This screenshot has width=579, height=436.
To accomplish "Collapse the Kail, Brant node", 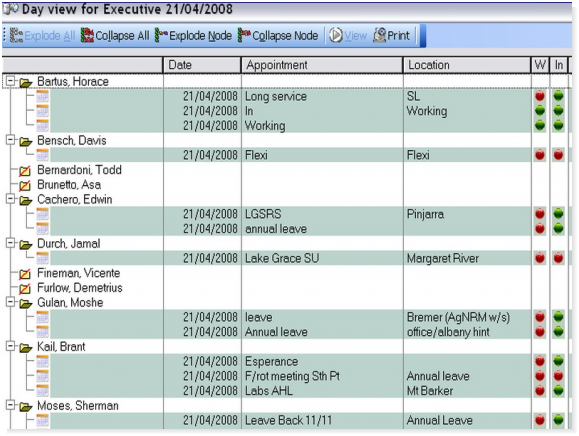I will tap(11, 346).
